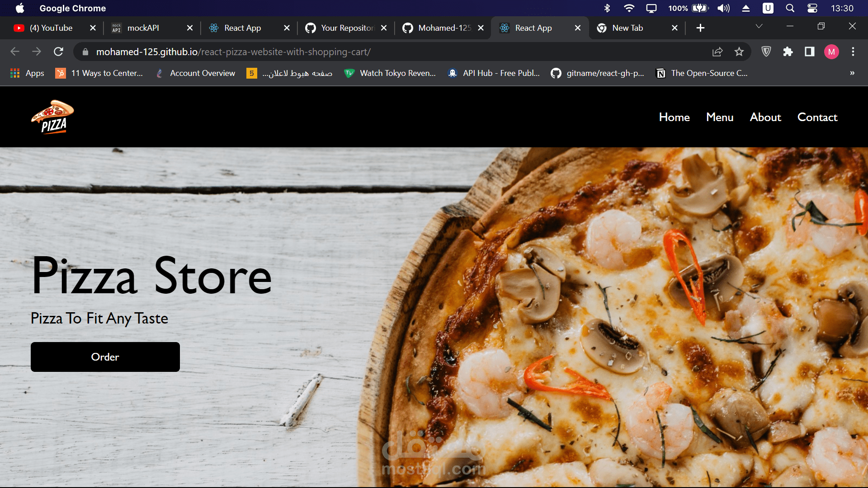Open the Google Chrome application menu

click(x=73, y=8)
